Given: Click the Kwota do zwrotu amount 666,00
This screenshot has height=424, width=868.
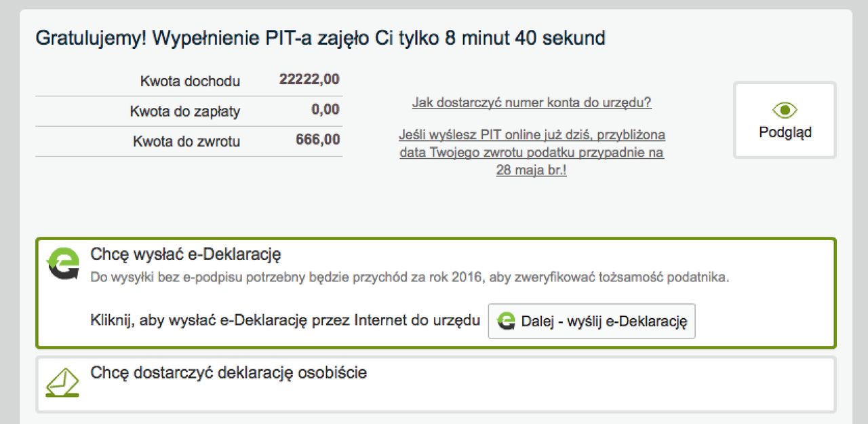Looking at the screenshot, I should tap(317, 141).
